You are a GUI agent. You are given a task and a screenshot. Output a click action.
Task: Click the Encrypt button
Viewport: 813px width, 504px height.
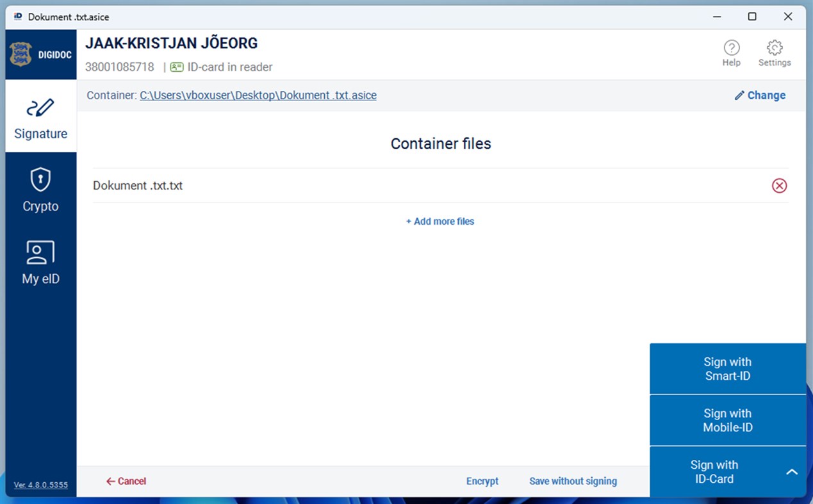[482, 481]
